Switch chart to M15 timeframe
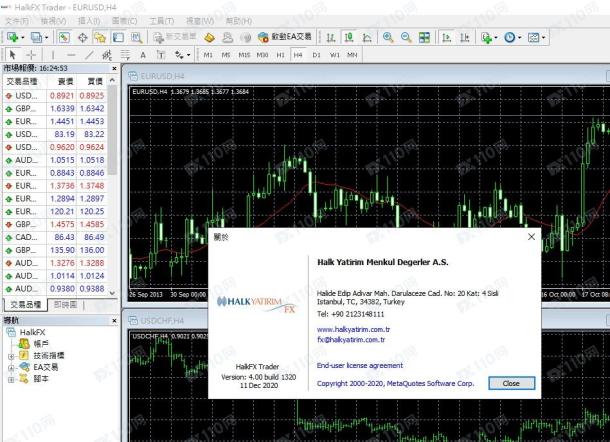 coord(244,55)
